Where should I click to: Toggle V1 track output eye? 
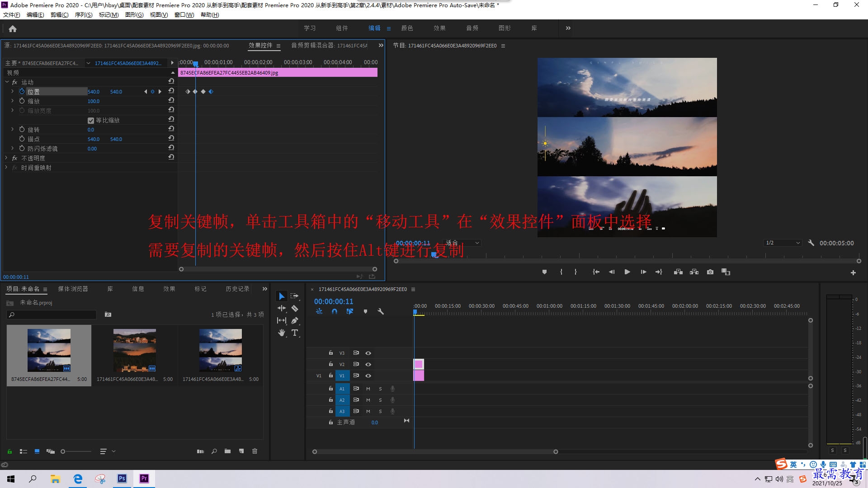point(368,375)
